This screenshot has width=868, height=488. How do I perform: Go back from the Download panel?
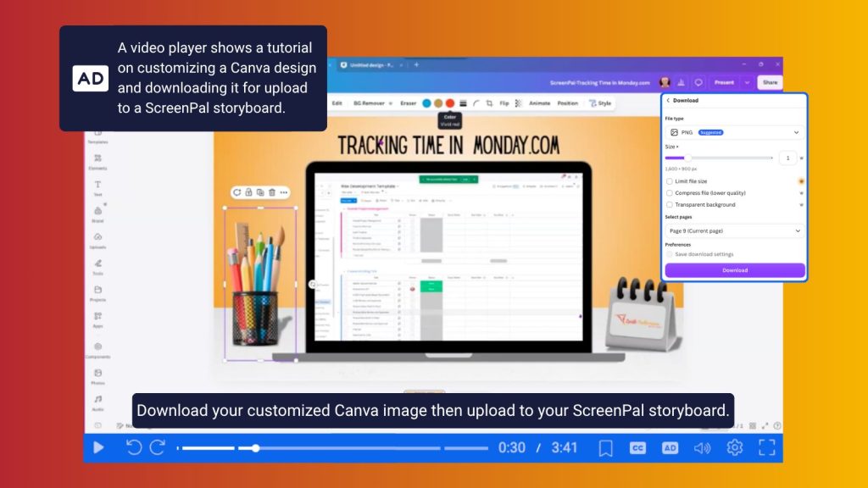click(668, 100)
